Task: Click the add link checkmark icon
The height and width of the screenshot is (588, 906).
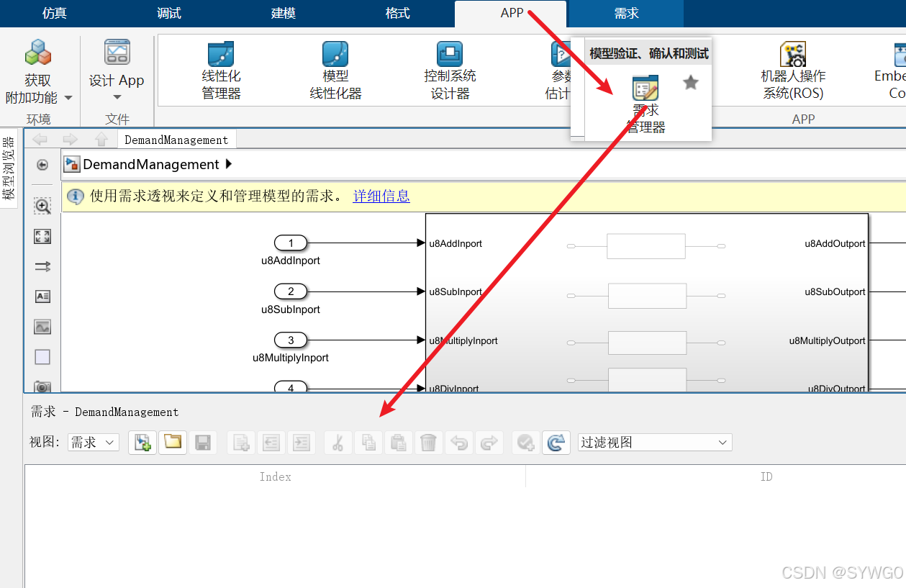Action: tap(526, 442)
